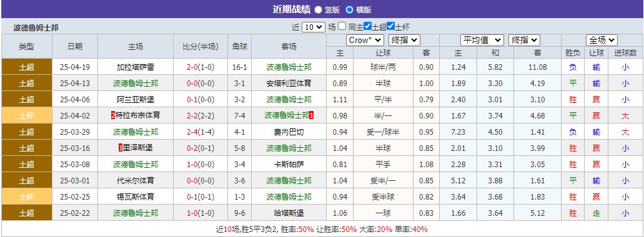Open the Crow* company dropdown
644x237 pixels.
[365, 40]
